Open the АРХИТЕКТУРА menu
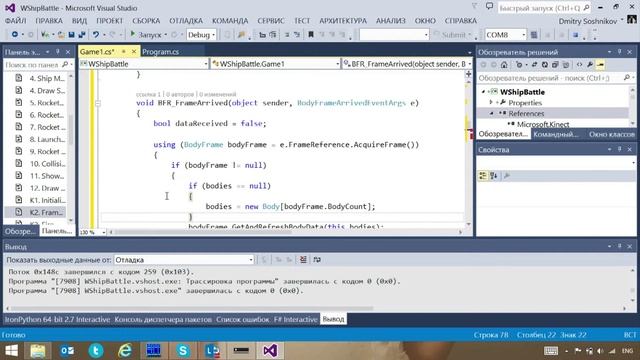Screen dimensions: 640x360 [343, 21]
